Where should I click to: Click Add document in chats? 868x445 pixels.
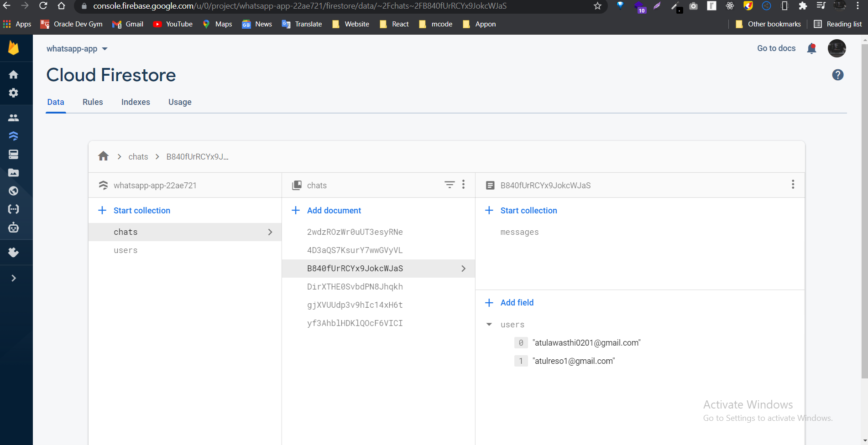tap(326, 211)
